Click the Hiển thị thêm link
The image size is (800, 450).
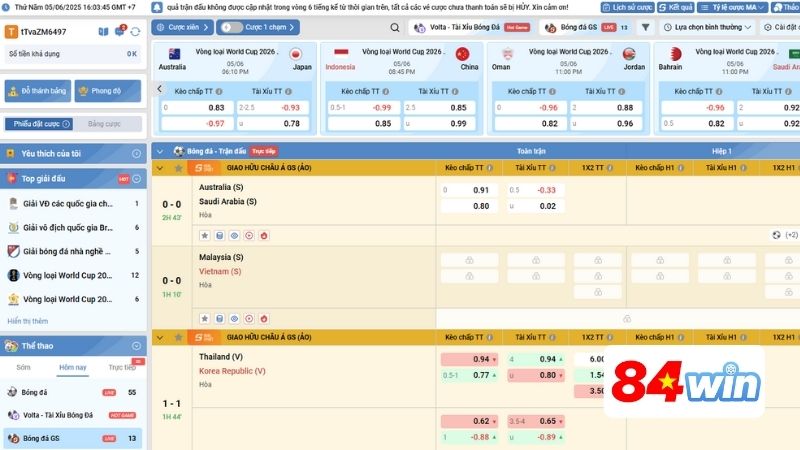click(x=28, y=321)
